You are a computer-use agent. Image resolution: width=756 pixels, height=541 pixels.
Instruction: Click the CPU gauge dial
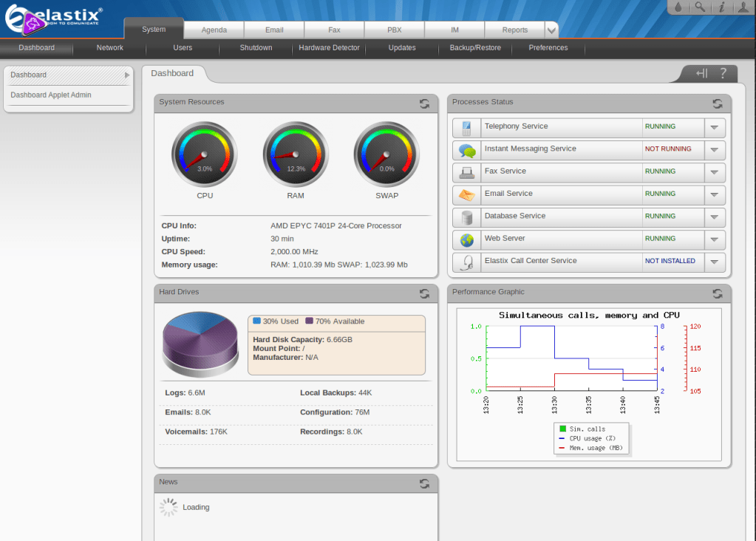point(205,155)
